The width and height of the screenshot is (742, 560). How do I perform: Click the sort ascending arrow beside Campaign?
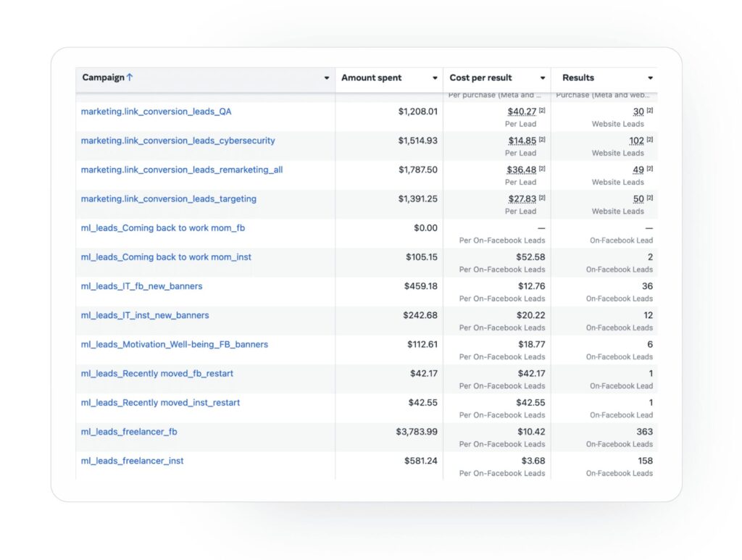(130, 78)
